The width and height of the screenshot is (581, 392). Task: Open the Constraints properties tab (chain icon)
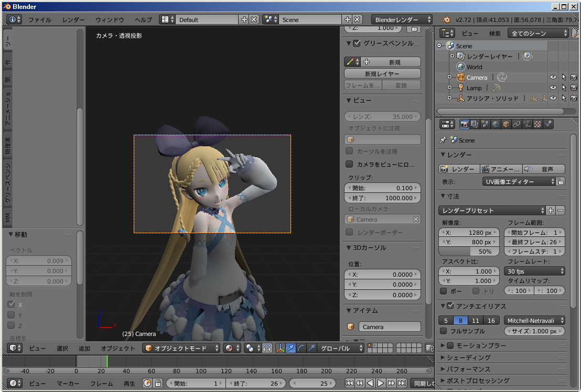tap(516, 124)
